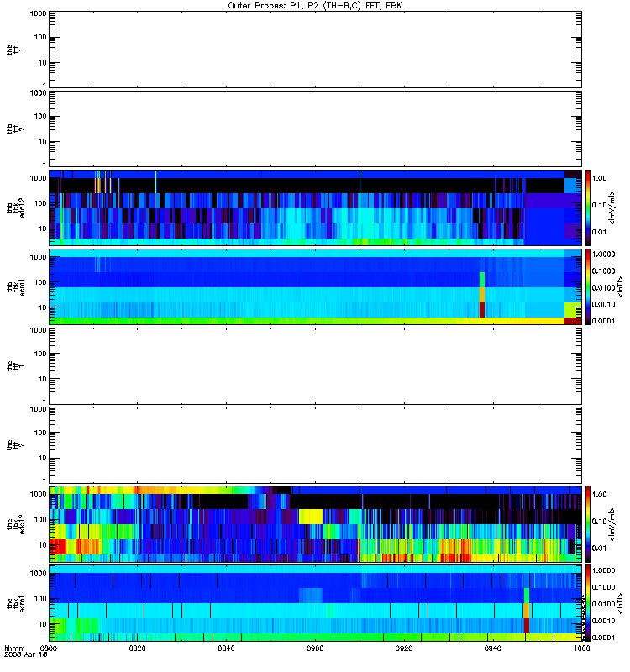This screenshot has width=630, height=672.
Task: Click the '0.0100' label on thc scm1 color bar
Action: tap(603, 604)
